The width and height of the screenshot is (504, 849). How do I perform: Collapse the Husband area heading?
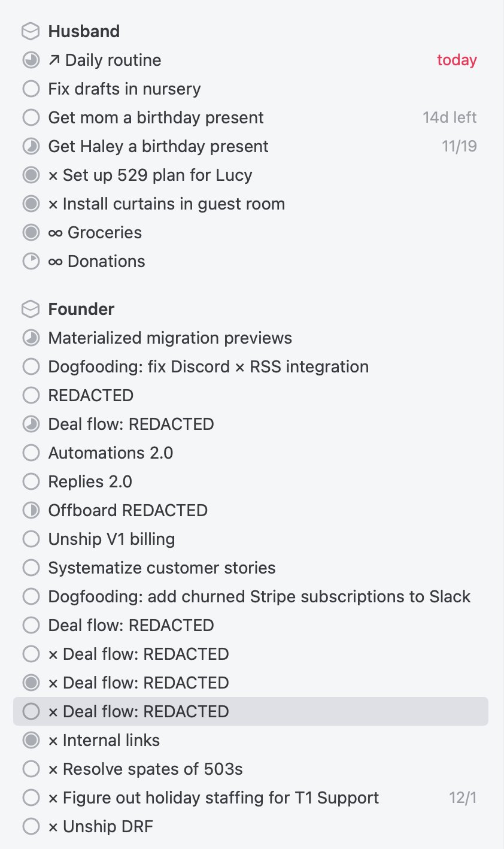click(x=84, y=31)
